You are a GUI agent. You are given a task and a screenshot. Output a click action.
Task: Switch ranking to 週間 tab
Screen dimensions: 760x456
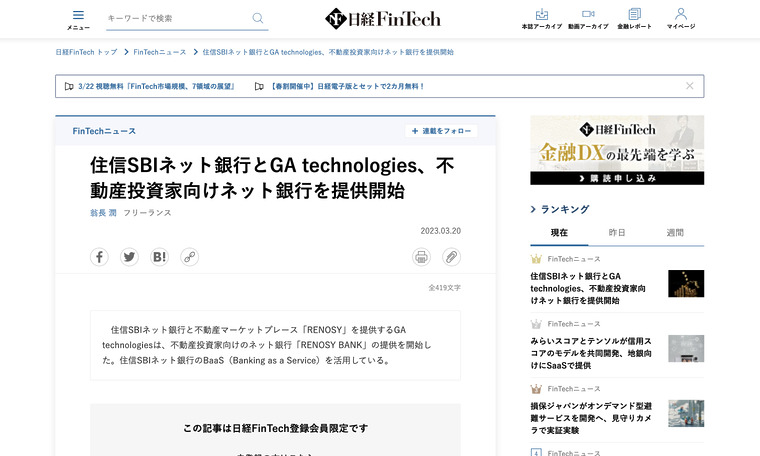(675, 232)
